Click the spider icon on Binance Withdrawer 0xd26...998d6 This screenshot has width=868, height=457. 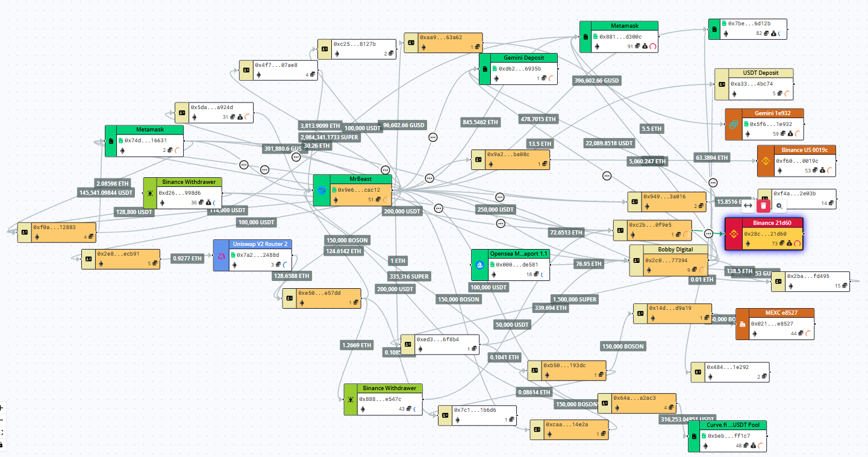pyautogui.click(x=151, y=194)
